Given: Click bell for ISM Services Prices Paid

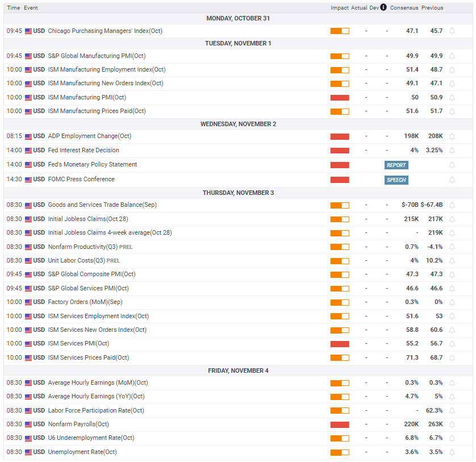Looking at the screenshot, I should click(452, 358).
